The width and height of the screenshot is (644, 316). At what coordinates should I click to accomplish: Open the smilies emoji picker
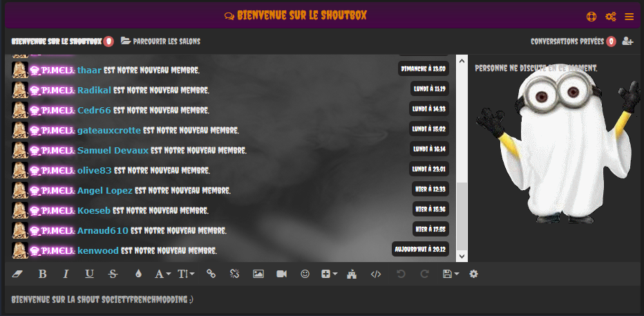coord(305,274)
